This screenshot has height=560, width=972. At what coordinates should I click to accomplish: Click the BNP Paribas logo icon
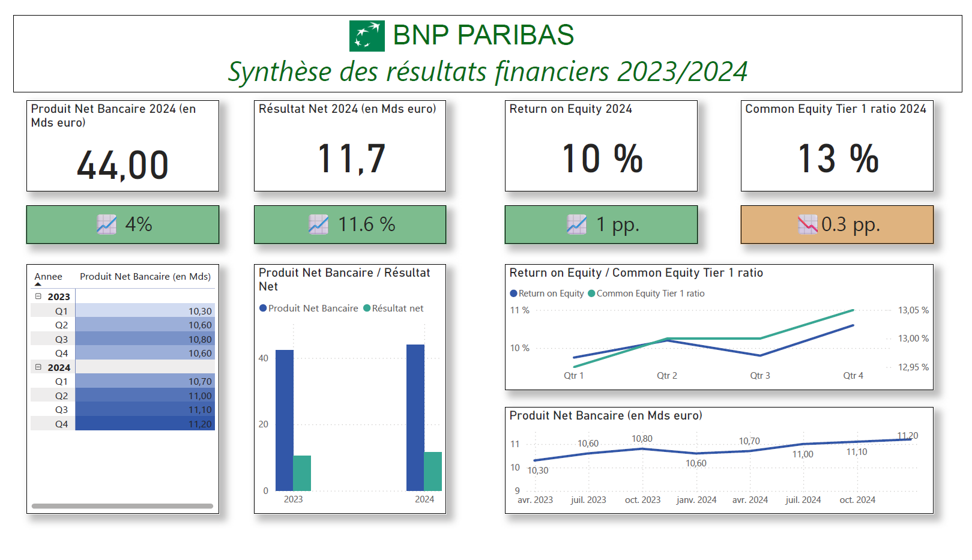point(367,36)
